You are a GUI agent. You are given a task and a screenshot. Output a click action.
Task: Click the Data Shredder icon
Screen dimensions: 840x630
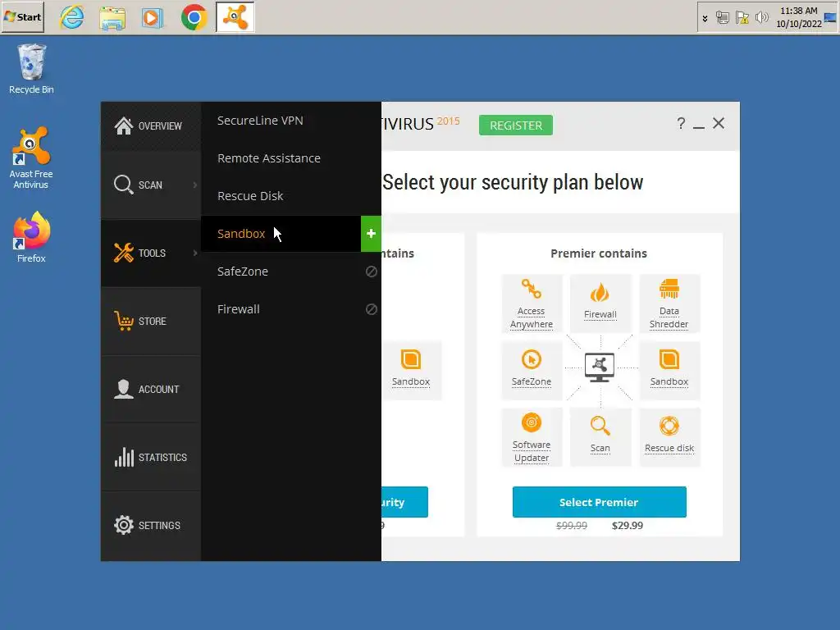[x=669, y=290]
